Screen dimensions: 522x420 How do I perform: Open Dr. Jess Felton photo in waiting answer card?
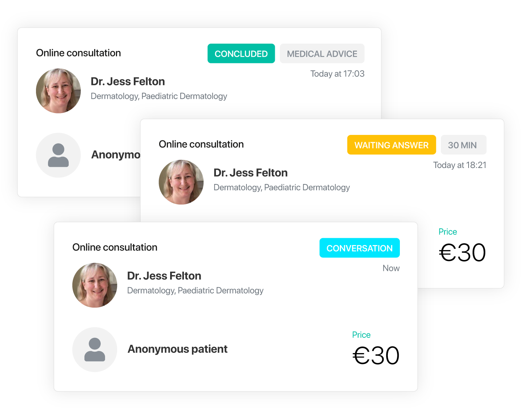[181, 182]
